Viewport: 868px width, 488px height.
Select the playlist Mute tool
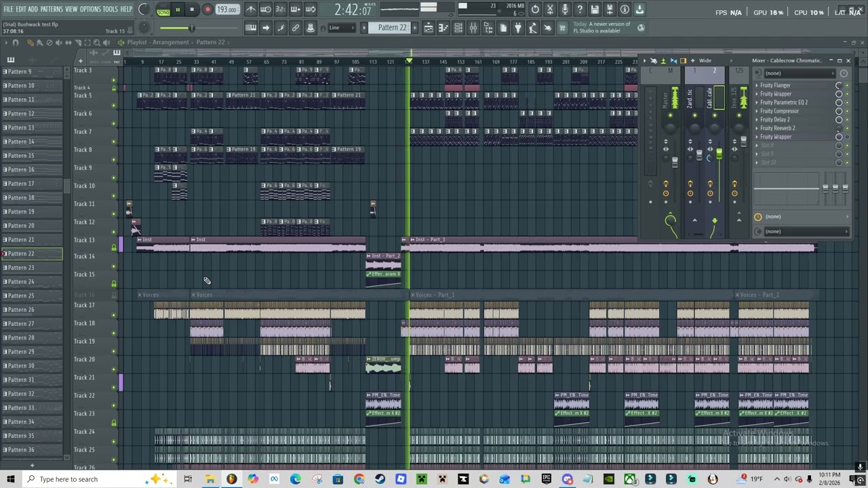58,43
